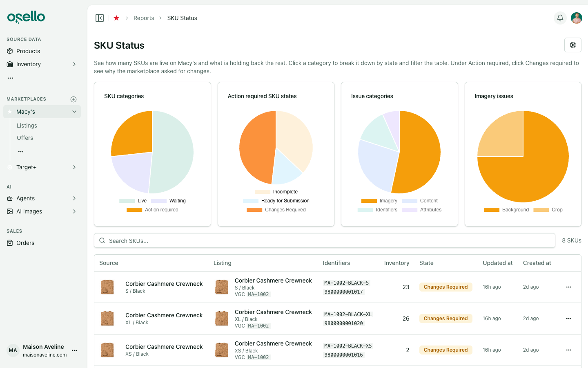Image resolution: width=588 pixels, height=368 pixels.
Task: Toggle Imagery legend in Issue categories
Action: 379,201
